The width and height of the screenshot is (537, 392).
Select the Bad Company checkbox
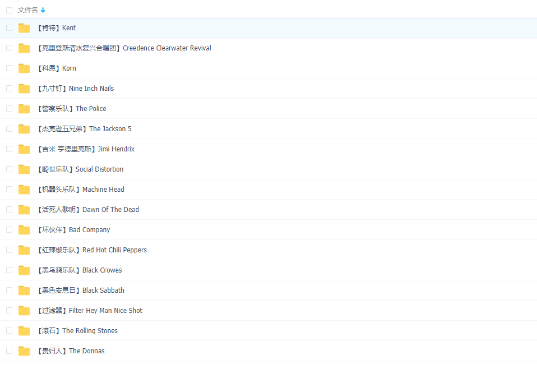pos(9,230)
